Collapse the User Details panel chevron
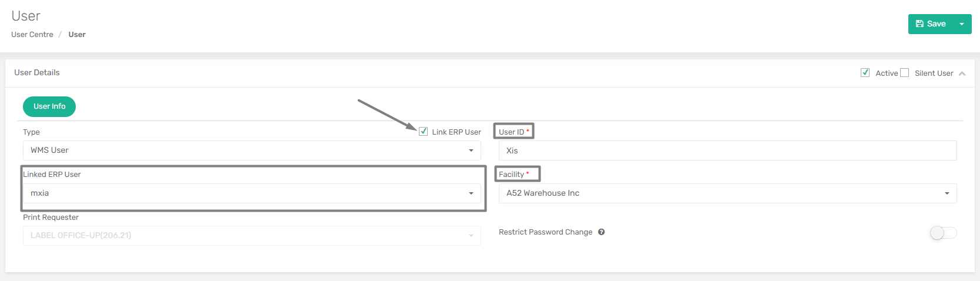980x281 pixels. click(x=962, y=73)
